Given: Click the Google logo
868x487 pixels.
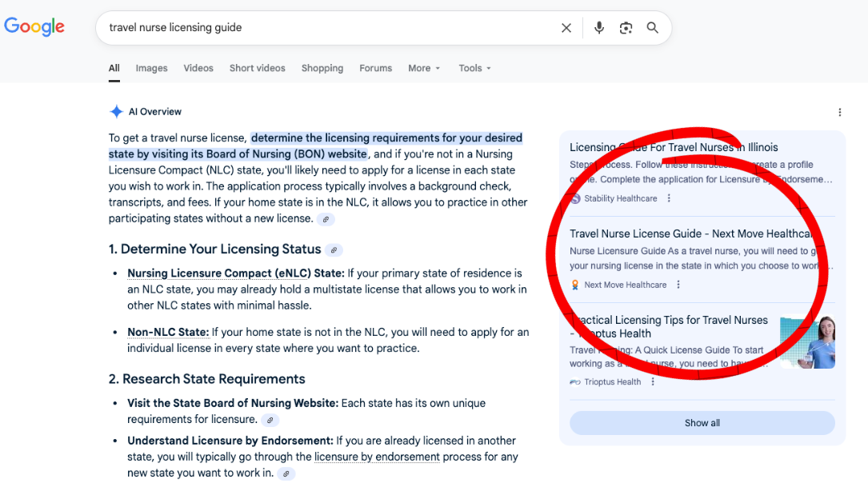Looking at the screenshot, I should pos(34,26).
